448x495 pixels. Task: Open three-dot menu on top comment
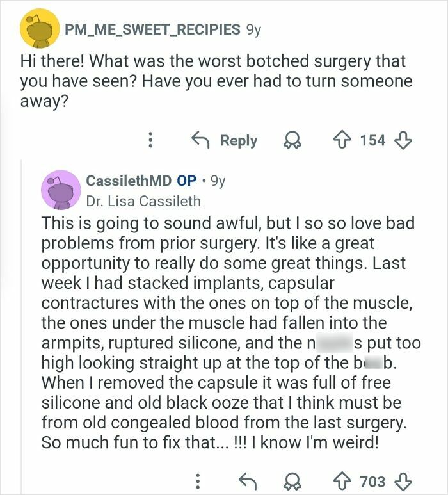pyautogui.click(x=150, y=140)
